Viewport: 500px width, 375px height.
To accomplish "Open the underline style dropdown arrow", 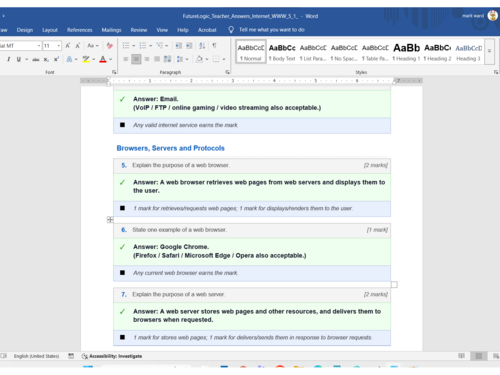I will (26, 59).
